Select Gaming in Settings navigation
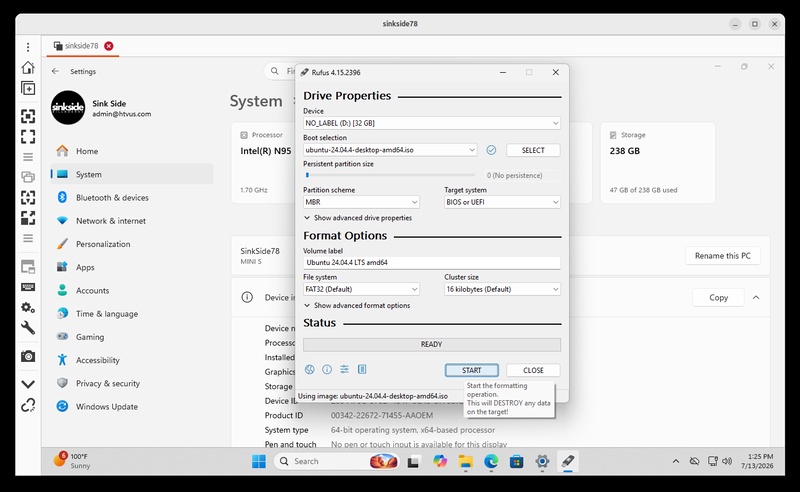This screenshot has height=492, width=800. [132, 337]
